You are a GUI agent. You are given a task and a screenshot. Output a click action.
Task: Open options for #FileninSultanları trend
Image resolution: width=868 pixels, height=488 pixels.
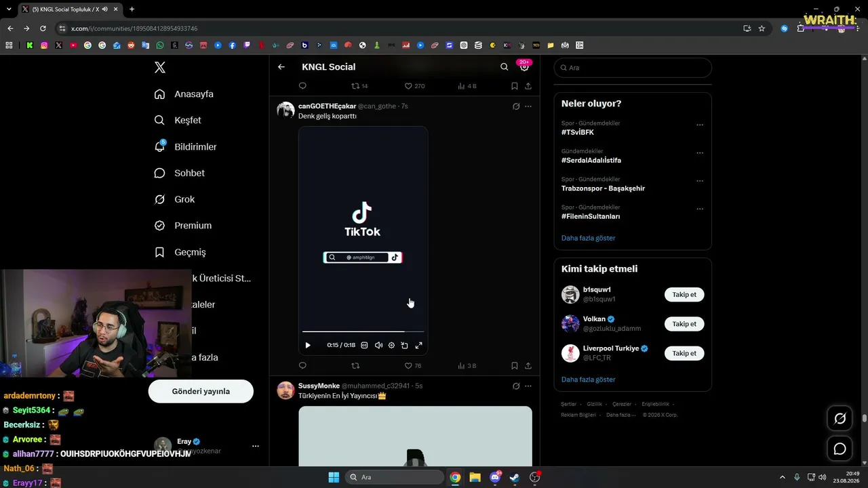point(700,209)
